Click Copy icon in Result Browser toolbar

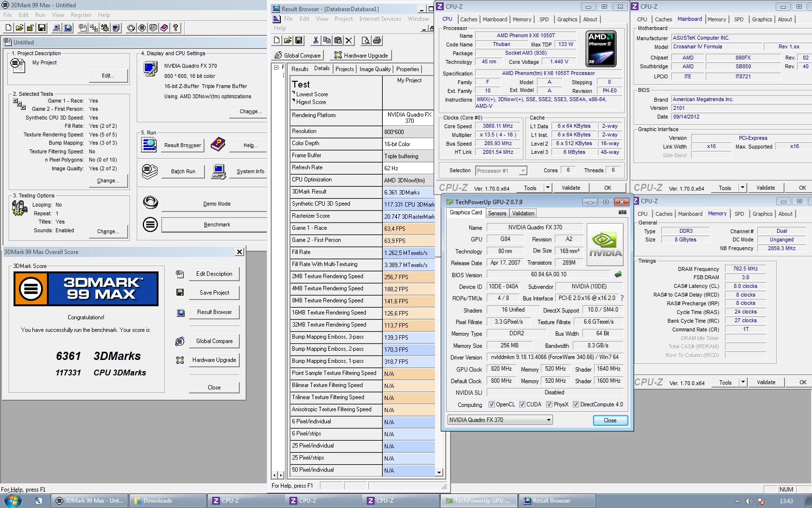(x=327, y=40)
